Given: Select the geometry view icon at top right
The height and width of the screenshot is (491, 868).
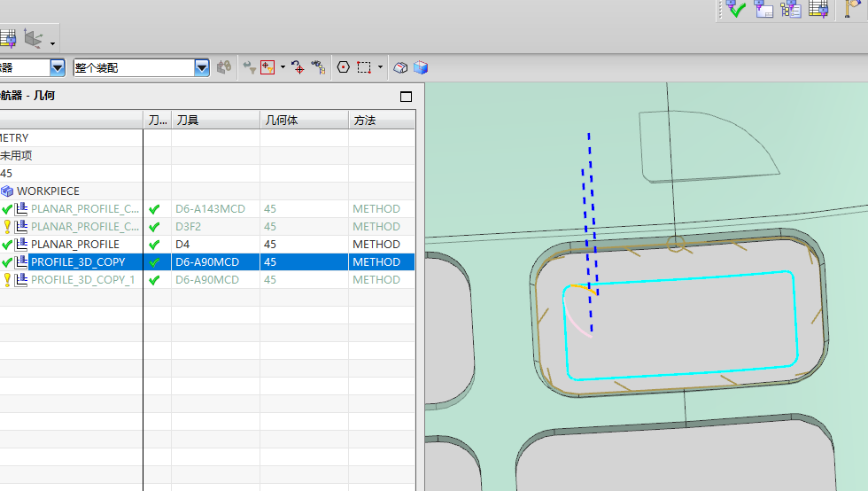Looking at the screenshot, I should (819, 9).
